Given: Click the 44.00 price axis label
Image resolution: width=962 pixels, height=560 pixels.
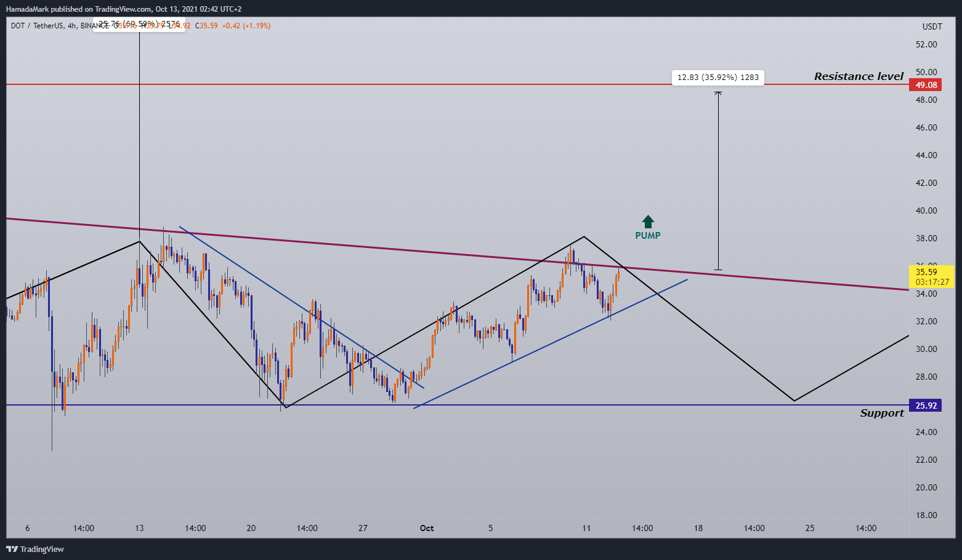Looking at the screenshot, I should point(926,155).
